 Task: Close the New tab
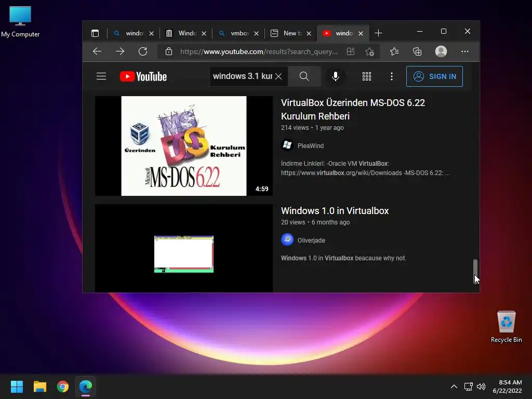click(309, 33)
